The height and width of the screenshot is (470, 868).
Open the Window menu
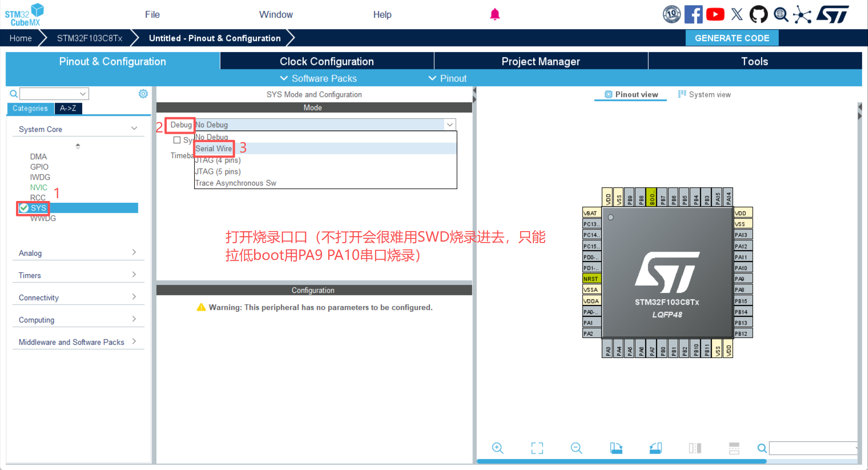(x=276, y=15)
